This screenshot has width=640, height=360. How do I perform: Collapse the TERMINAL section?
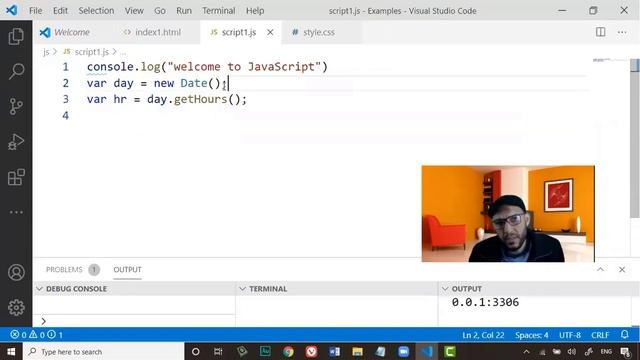click(242, 289)
